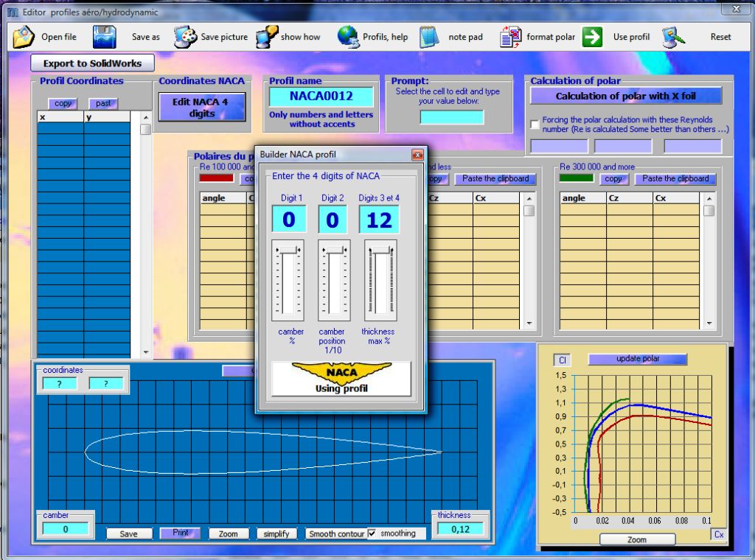Click the thickness value field 0,12
This screenshot has width=755, height=560.
460,529
